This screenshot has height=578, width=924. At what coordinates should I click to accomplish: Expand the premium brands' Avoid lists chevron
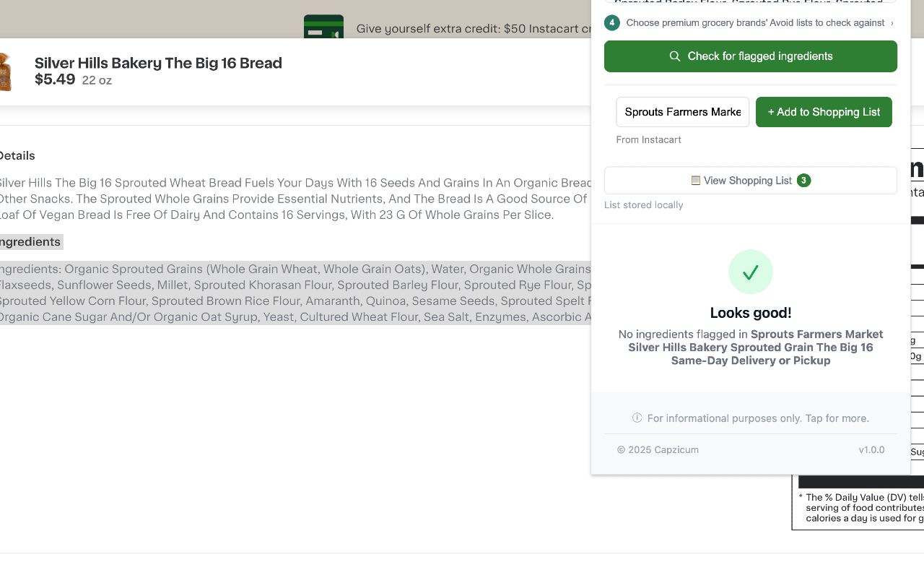pos(892,22)
